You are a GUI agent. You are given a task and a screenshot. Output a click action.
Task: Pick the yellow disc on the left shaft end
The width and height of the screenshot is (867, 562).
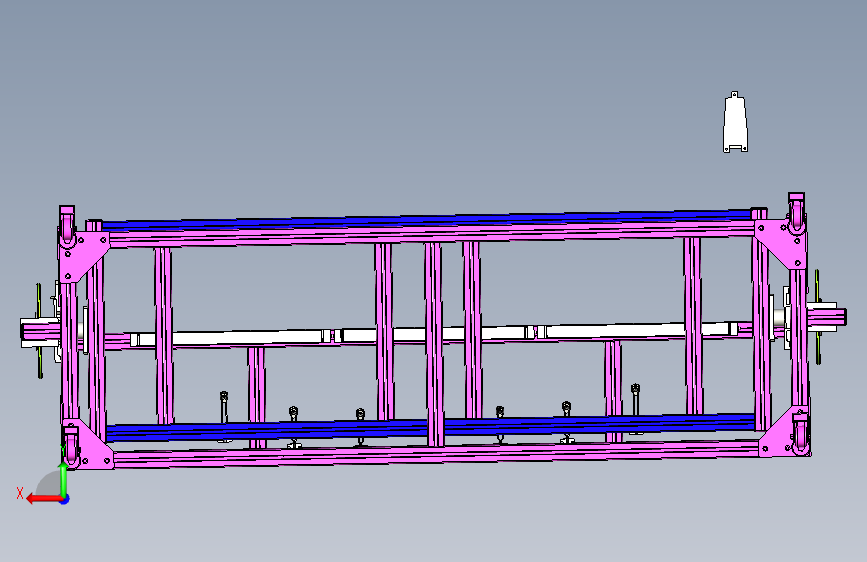coord(39,331)
